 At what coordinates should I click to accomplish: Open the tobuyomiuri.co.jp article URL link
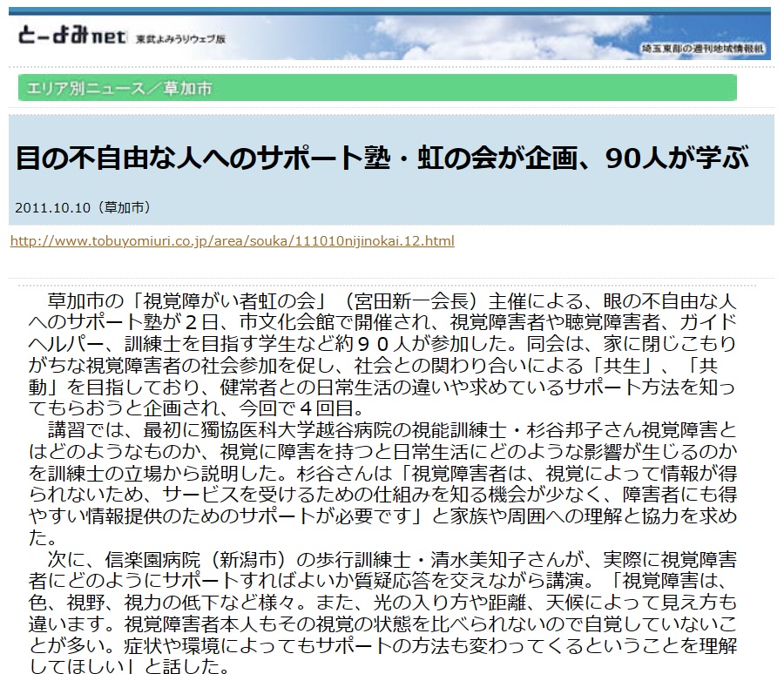(x=232, y=241)
